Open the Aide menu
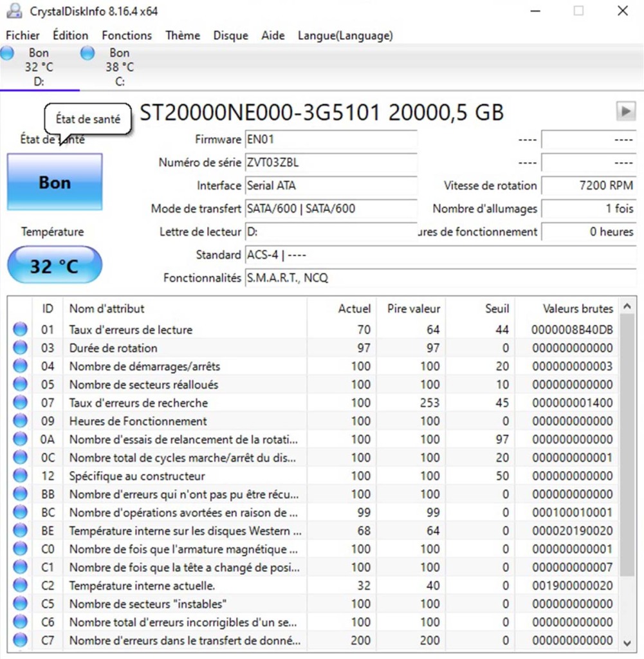Viewport: 644px width, 659px height. click(x=273, y=35)
